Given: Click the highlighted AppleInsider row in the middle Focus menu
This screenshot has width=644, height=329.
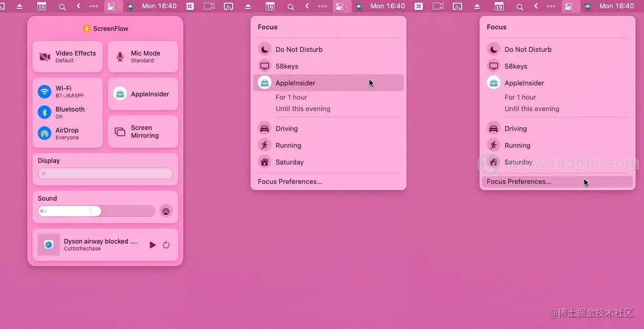Looking at the screenshot, I should pyautogui.click(x=329, y=83).
